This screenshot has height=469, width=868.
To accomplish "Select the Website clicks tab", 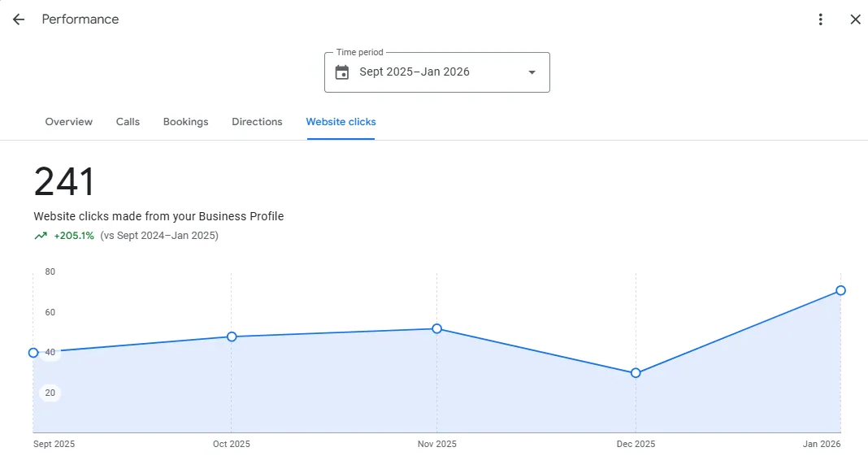I will point(341,122).
